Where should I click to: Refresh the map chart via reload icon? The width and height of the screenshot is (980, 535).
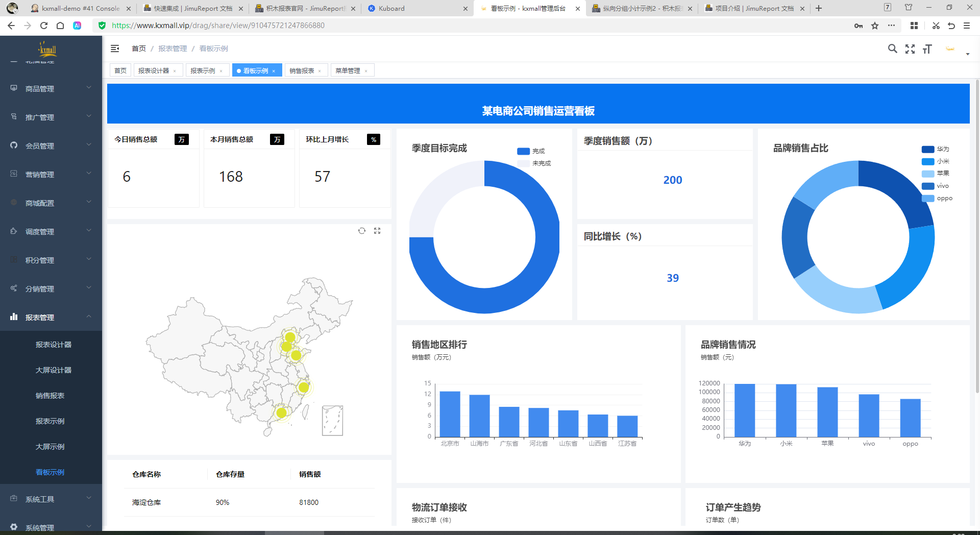coord(362,231)
